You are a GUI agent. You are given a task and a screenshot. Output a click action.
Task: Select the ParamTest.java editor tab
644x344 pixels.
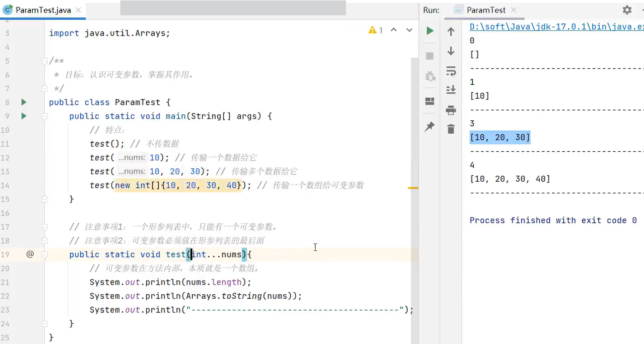43,10
